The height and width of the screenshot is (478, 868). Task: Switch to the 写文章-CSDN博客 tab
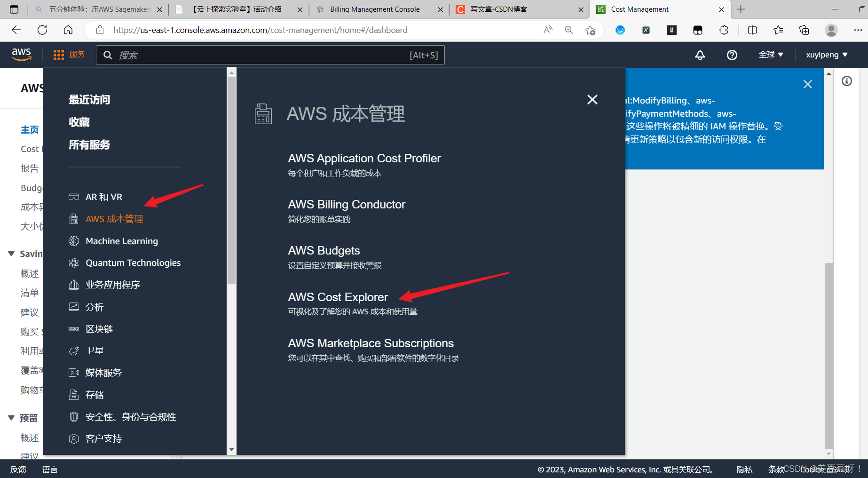tap(520, 9)
